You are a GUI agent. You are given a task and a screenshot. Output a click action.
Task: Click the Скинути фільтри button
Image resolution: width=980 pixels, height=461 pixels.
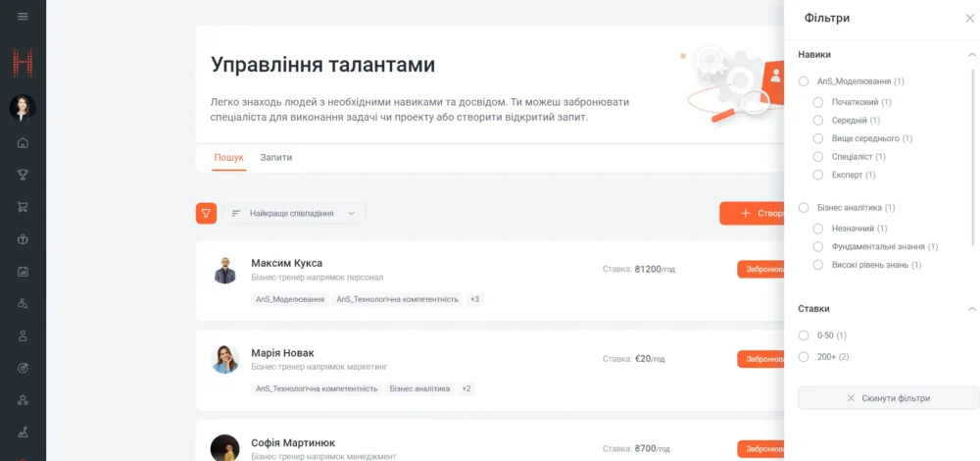[x=888, y=398]
